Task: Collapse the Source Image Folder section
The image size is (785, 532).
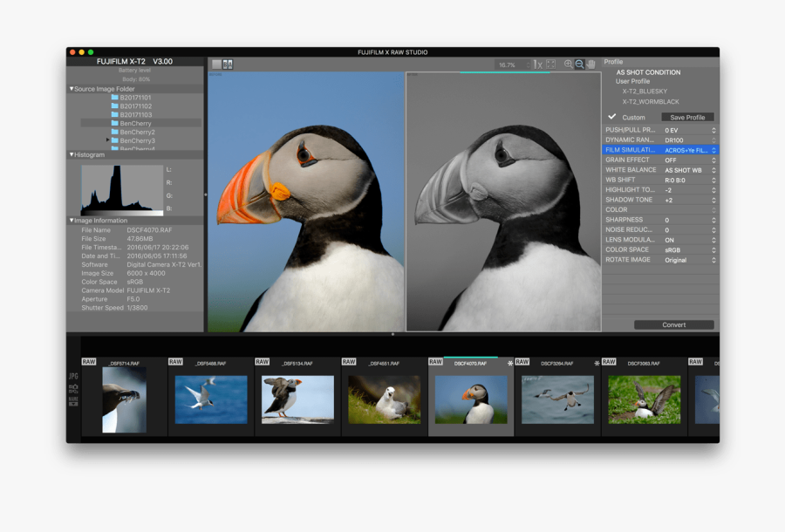Action: (72, 89)
